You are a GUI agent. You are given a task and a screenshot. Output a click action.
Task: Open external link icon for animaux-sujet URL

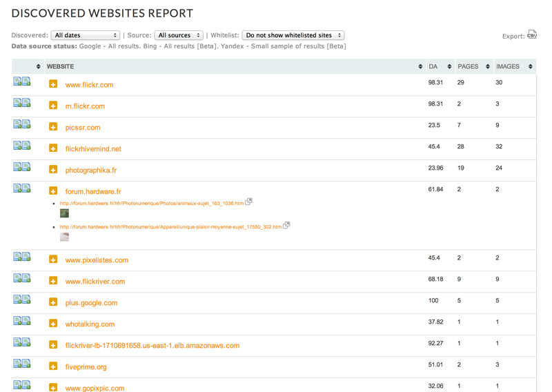[248, 202]
